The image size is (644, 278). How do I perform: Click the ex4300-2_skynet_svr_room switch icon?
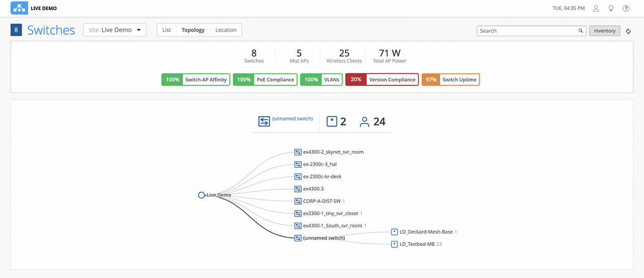tap(298, 152)
